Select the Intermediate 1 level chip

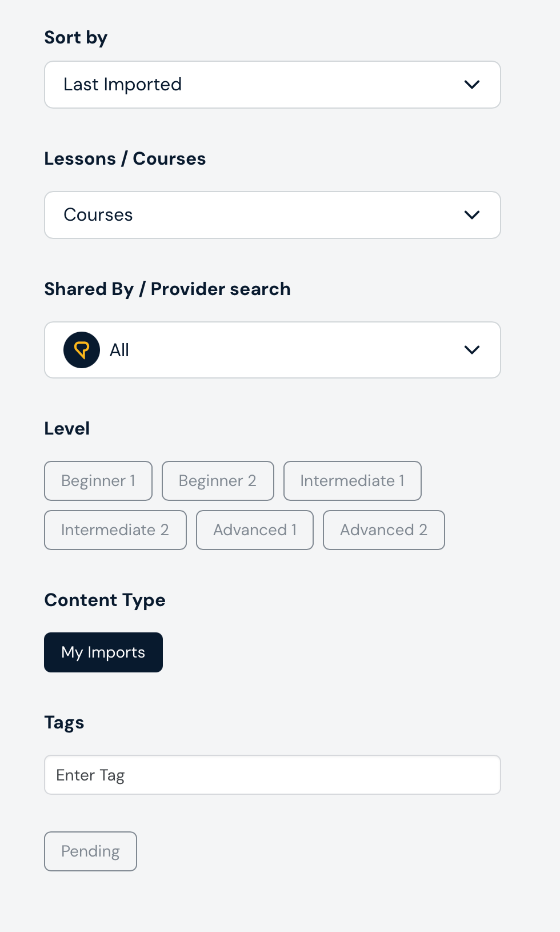353,481
